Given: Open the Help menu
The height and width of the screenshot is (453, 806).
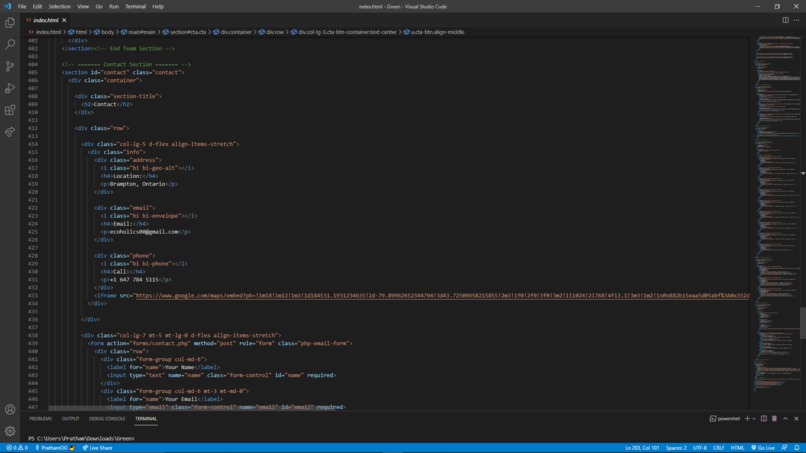Looking at the screenshot, I should pyautogui.click(x=158, y=6).
